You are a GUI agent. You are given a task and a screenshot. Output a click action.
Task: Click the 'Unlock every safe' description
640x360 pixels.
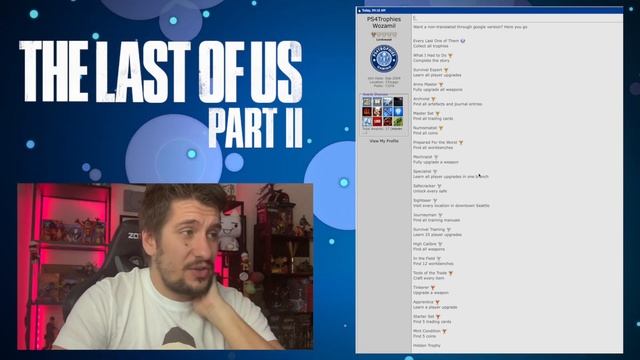[x=430, y=191]
